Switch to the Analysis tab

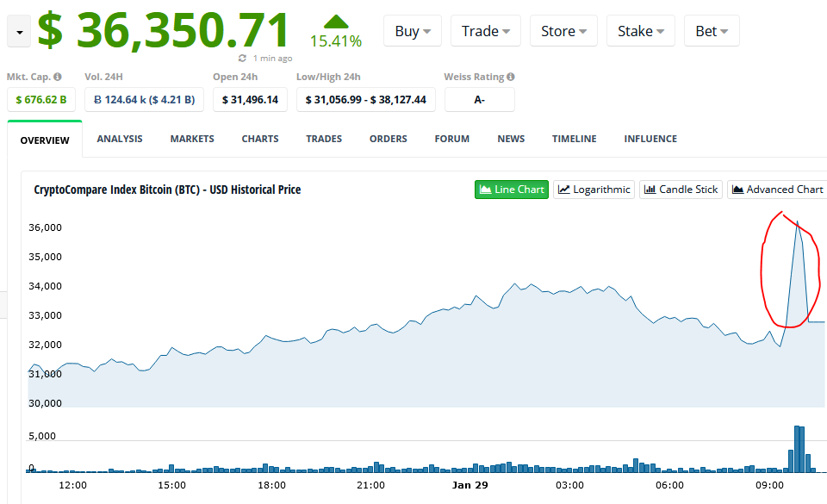[120, 139]
